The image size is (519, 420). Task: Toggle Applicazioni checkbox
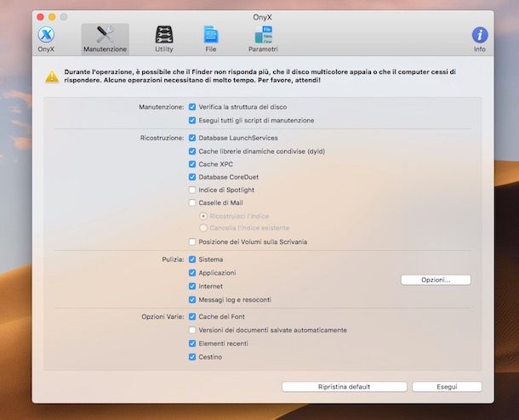192,273
